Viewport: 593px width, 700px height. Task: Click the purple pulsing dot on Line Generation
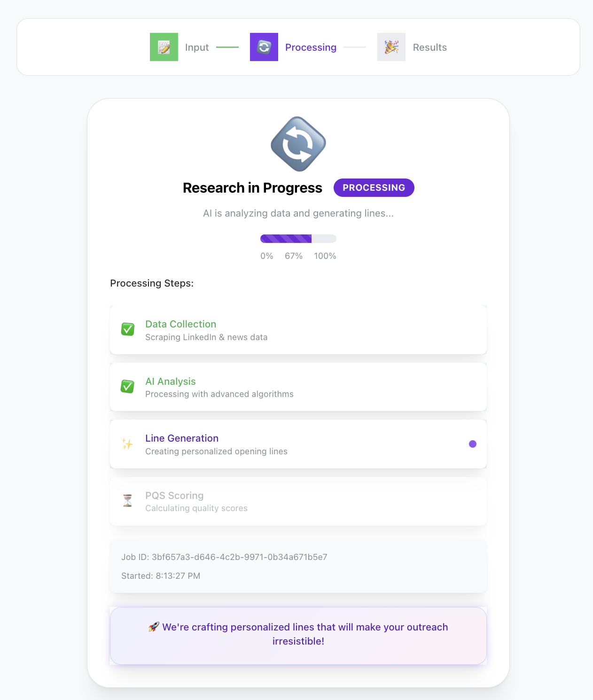pyautogui.click(x=473, y=444)
